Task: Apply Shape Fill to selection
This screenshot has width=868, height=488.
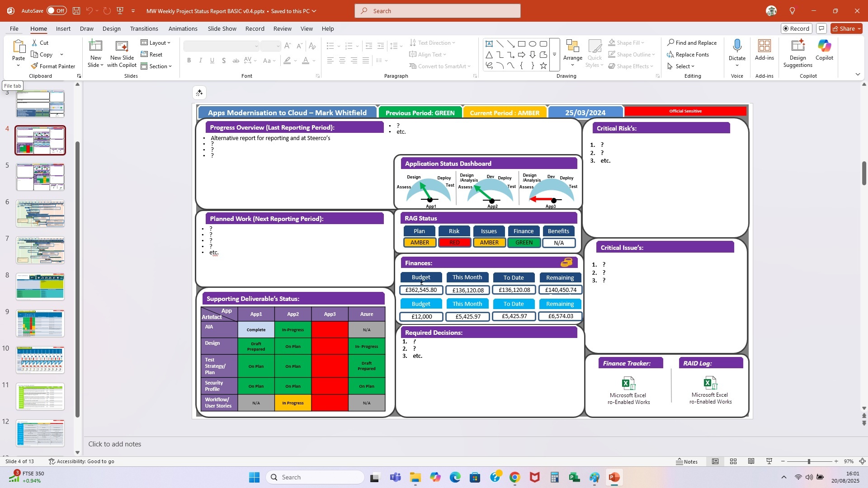Action: [627, 42]
